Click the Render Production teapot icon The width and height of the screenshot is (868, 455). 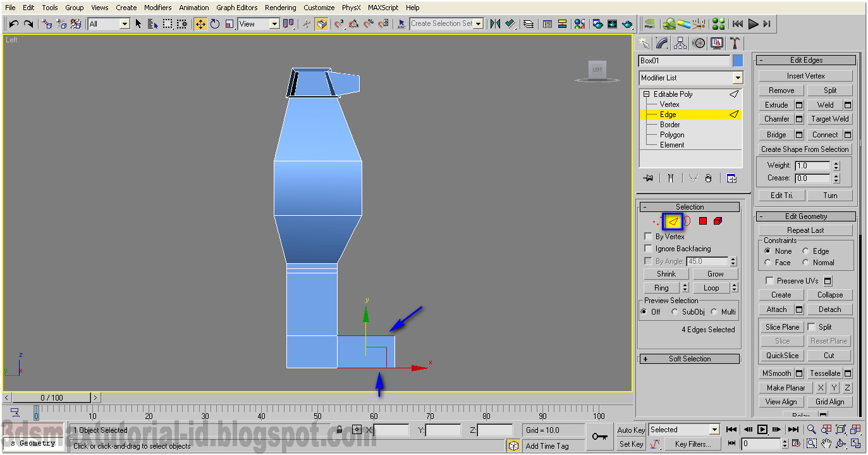tap(628, 23)
